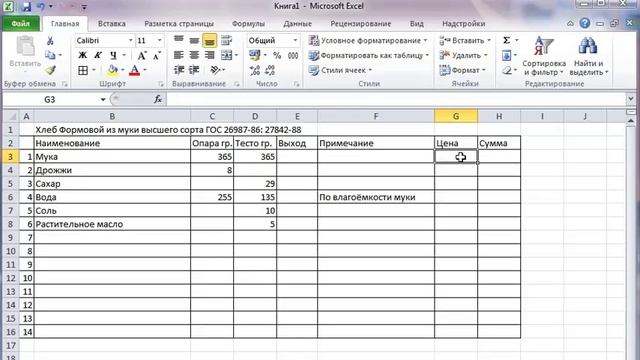Click Удалить in the Ячейки group

pos(463,55)
